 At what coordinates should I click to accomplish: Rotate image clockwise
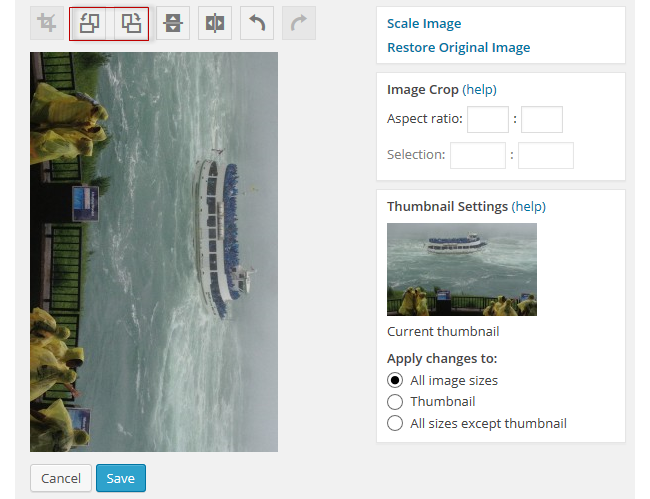[131, 23]
